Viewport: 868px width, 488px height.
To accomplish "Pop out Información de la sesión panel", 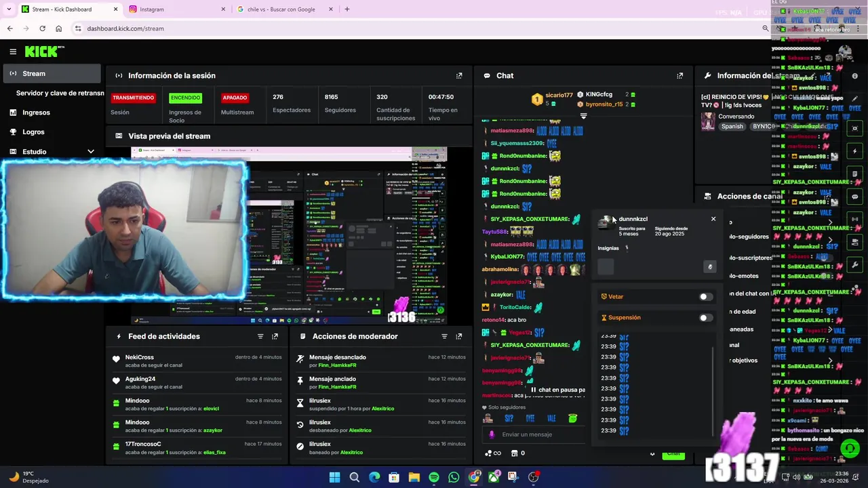I will tap(459, 76).
